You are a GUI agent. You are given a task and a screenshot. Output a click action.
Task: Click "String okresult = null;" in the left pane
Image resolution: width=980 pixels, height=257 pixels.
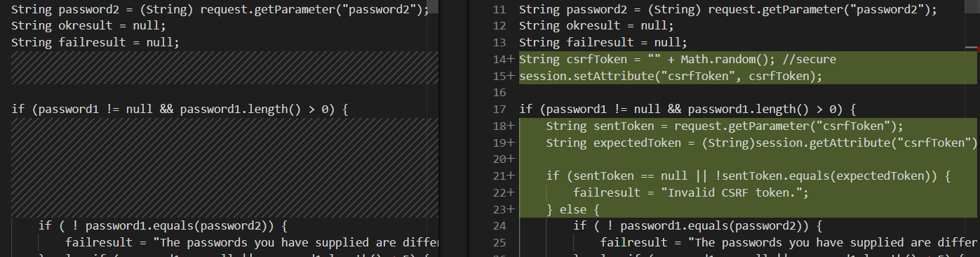point(88,25)
